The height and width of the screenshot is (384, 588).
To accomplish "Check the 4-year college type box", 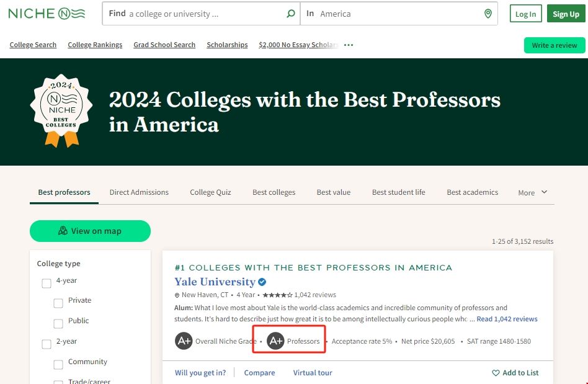I will [47, 284].
